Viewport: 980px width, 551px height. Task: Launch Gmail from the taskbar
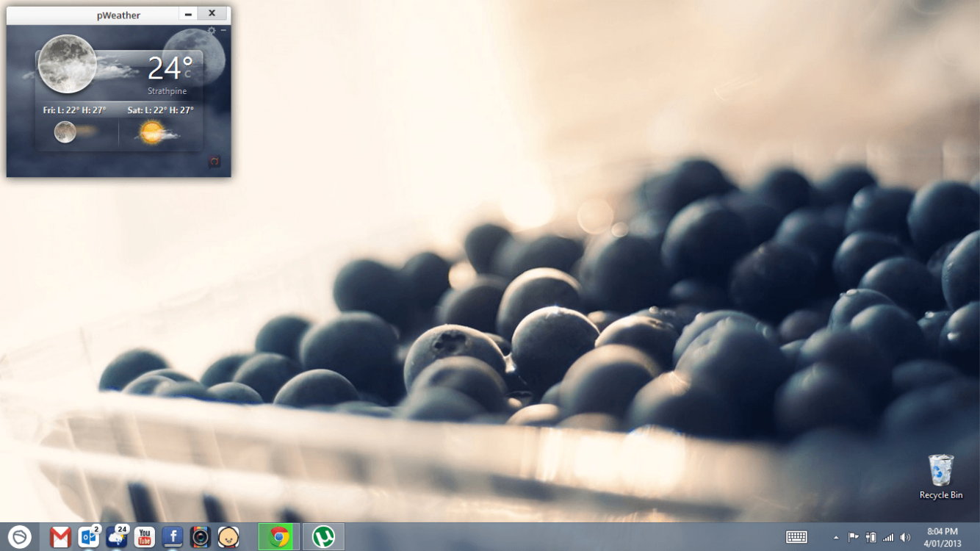point(60,537)
